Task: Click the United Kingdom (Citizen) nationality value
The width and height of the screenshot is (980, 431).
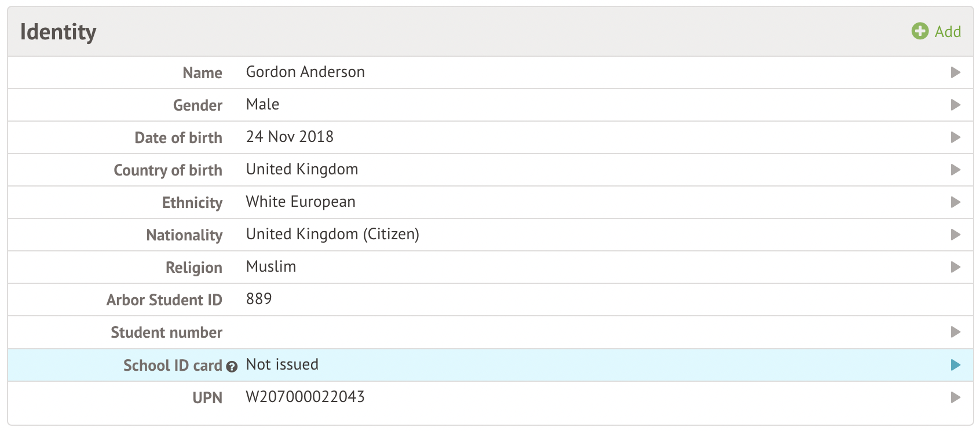Action: tap(332, 234)
